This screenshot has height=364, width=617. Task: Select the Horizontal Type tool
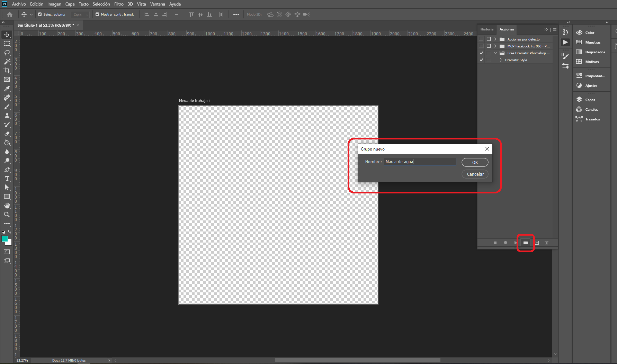7,179
